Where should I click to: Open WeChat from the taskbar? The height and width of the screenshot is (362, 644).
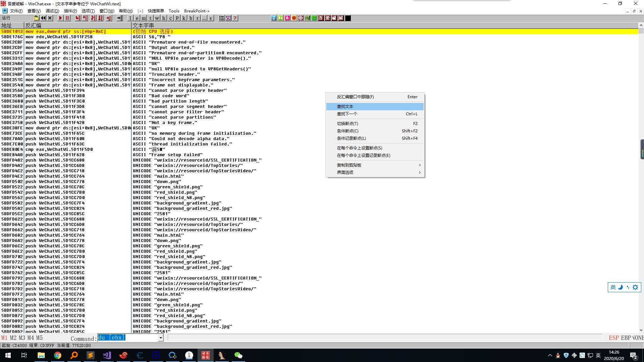point(238,355)
